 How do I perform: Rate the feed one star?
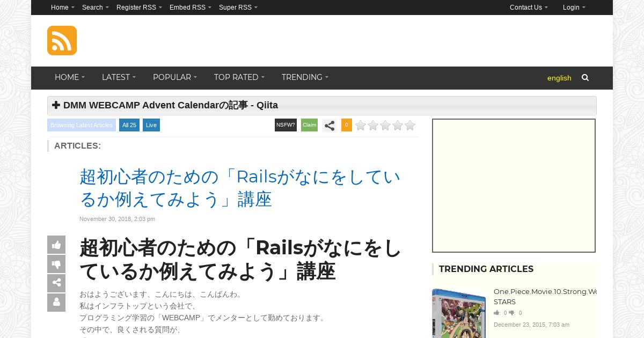[361, 126]
